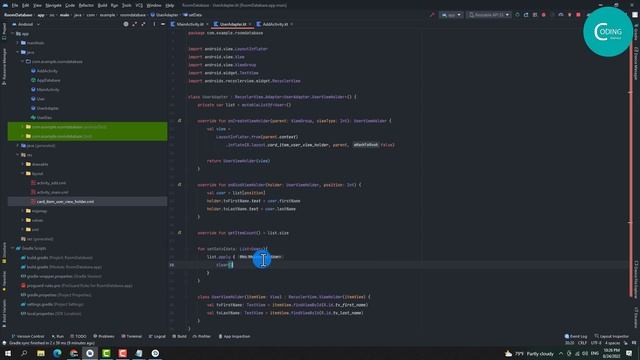
Task: Open the Navigate menu
Action: click(x=53, y=5)
